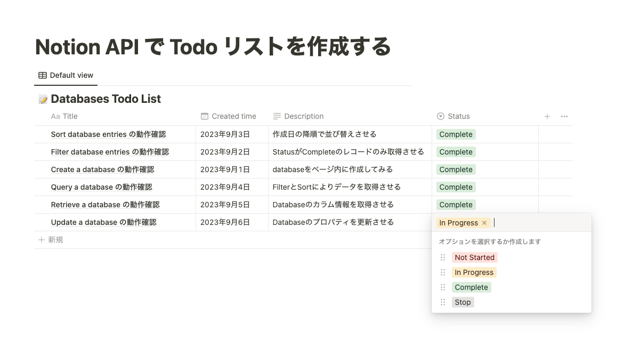Click the Complete status of Filter database row

456,152
